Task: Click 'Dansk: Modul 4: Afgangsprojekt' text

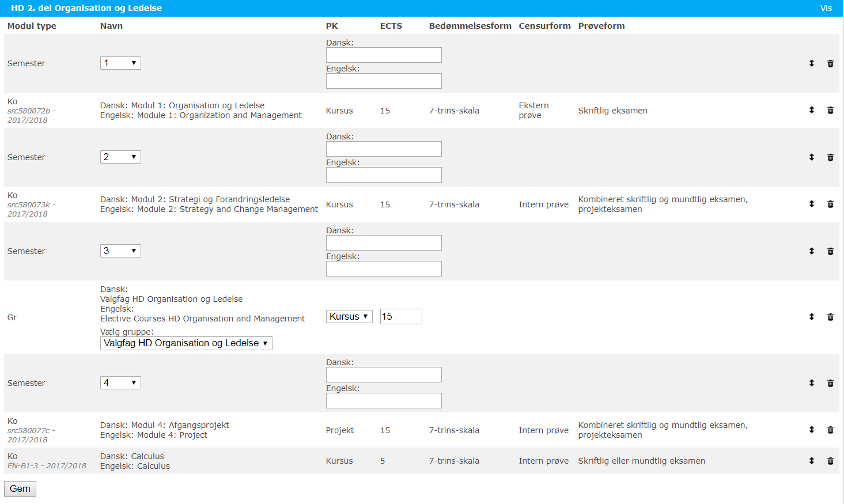Action: (x=165, y=425)
